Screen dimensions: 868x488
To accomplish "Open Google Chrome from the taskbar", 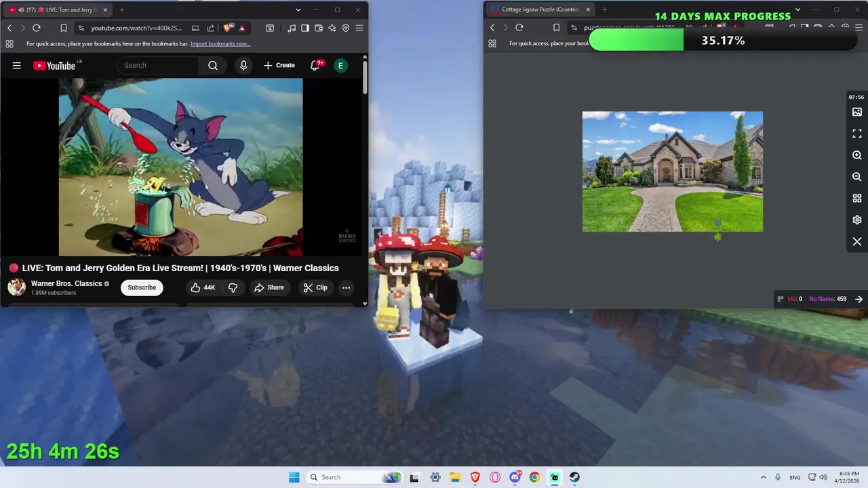I will click(534, 477).
